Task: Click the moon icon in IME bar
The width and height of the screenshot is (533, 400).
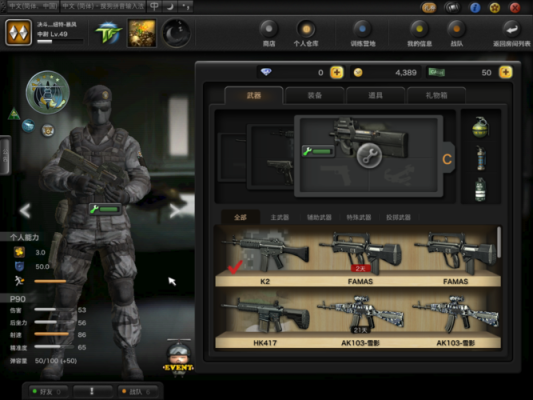Action: pyautogui.click(x=170, y=6)
